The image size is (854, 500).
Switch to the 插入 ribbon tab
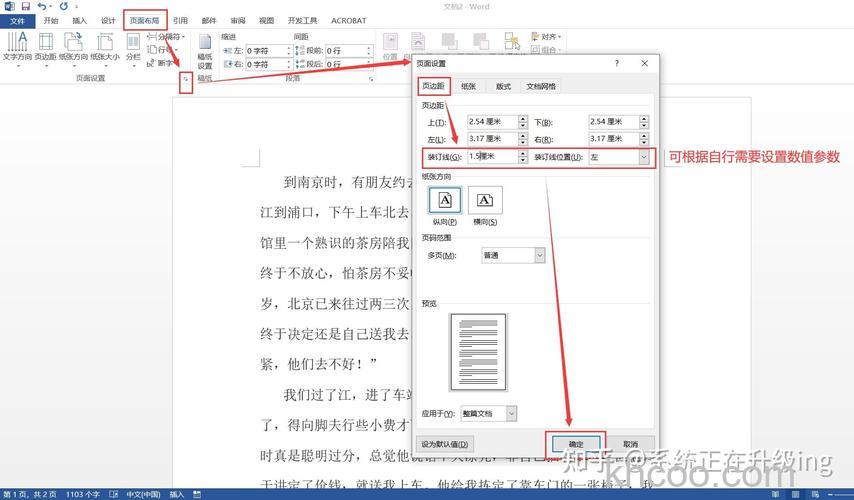(80, 21)
